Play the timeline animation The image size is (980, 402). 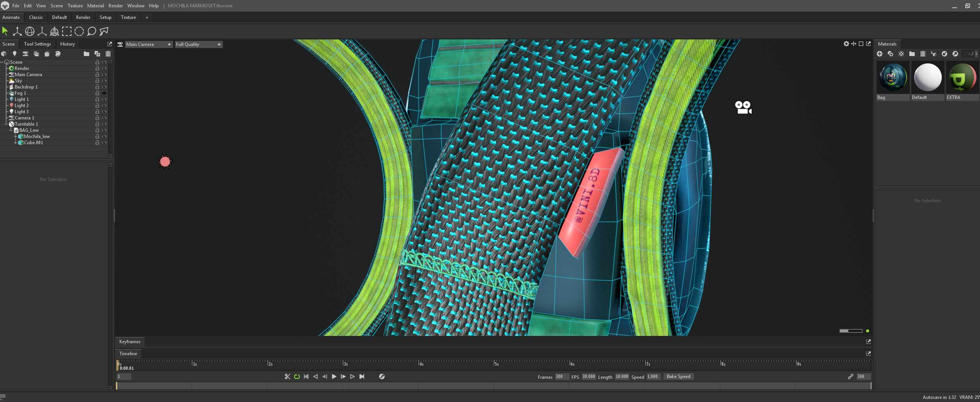[334, 376]
